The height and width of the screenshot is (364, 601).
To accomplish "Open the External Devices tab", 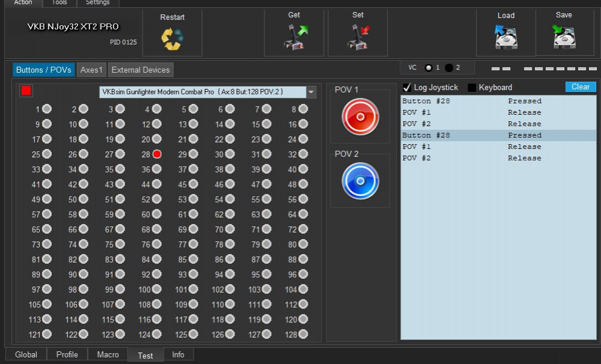I will click(x=141, y=70).
